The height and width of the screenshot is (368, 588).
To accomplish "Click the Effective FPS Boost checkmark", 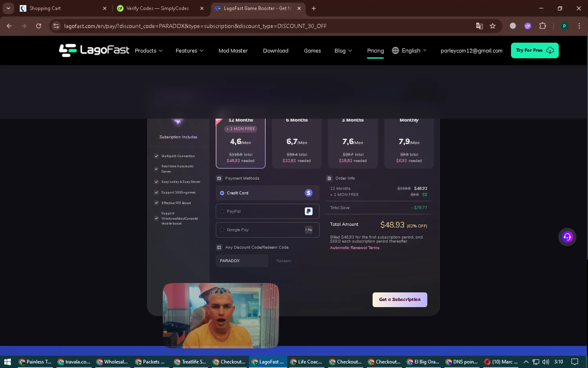I will click(x=156, y=203).
